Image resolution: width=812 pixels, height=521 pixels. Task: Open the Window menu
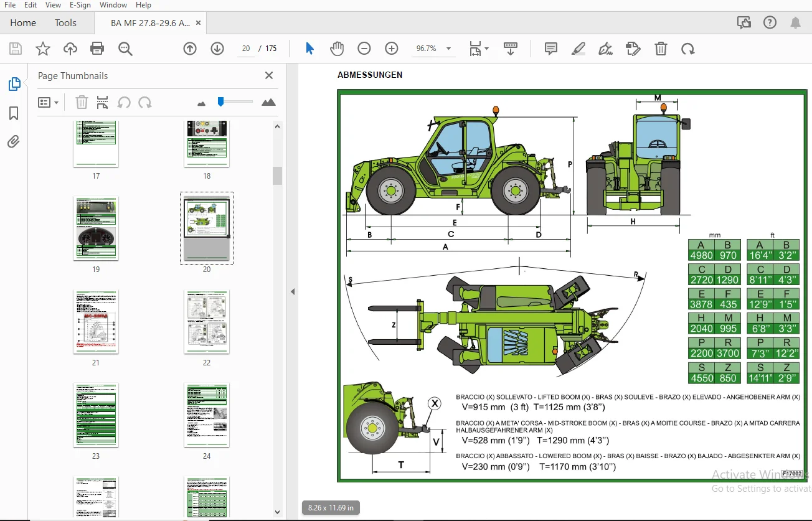(113, 5)
